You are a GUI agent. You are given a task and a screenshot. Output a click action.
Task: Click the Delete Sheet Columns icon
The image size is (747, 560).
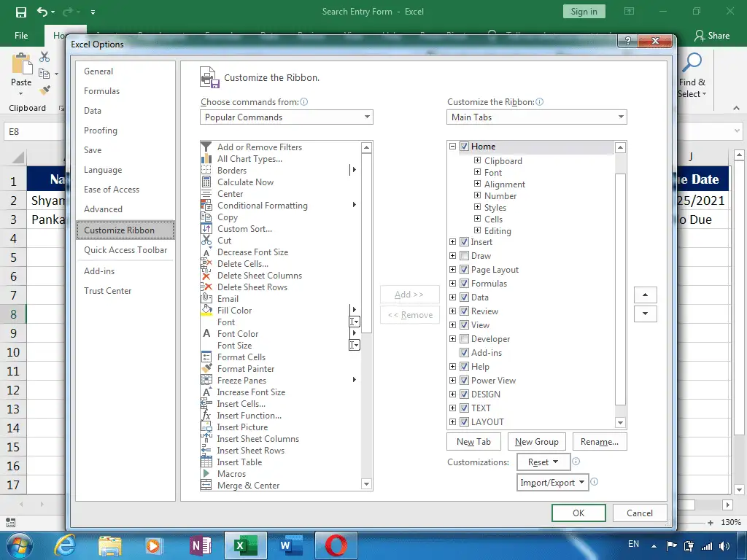(206, 275)
